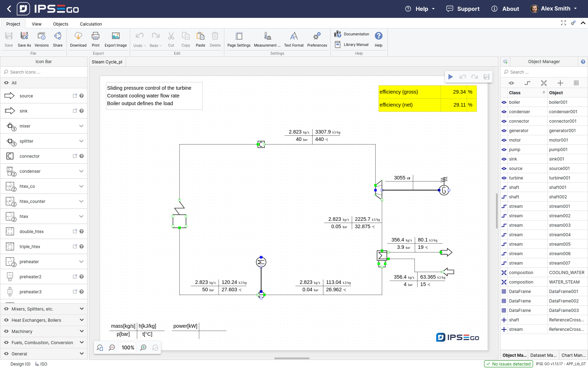588x368 pixels.
Task: Click the Export Image icon
Action: tap(115, 36)
